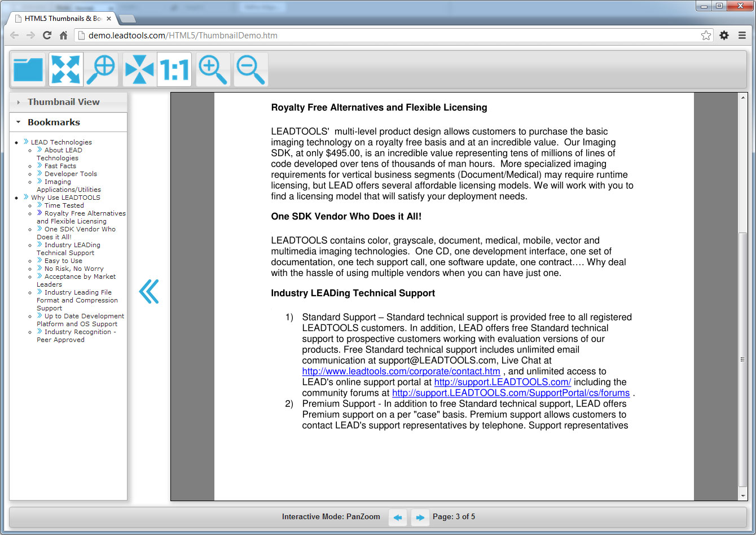Screen dimensions: 756x535
Task: Bookmark page with star icon
Action: (706, 35)
